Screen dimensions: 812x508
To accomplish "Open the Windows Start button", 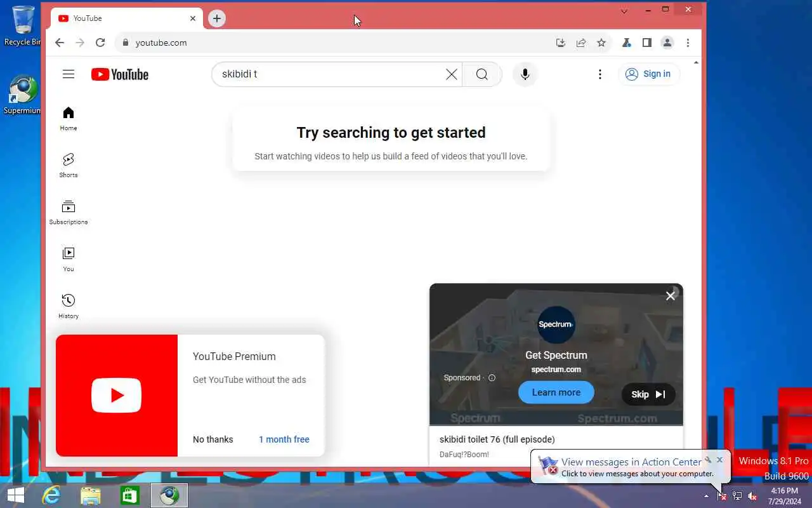I will (15, 495).
